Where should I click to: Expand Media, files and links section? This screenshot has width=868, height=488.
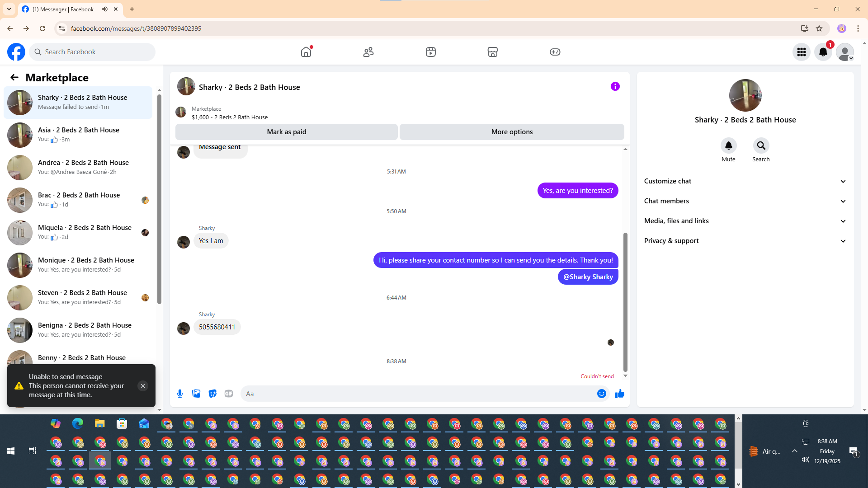745,221
